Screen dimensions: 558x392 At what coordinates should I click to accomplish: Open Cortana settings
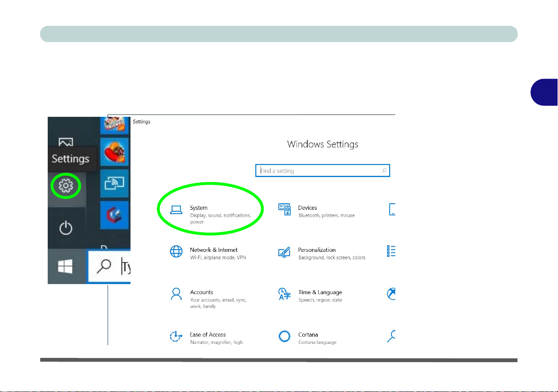307,338
